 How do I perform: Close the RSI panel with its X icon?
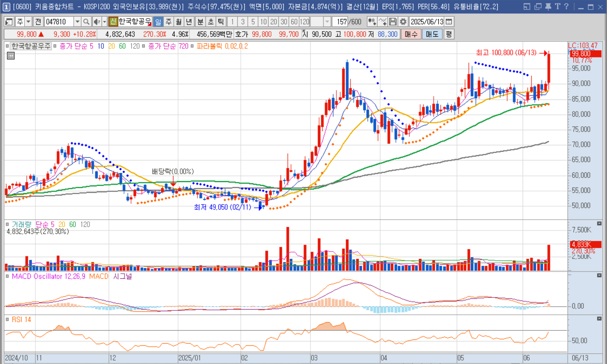tap(599, 319)
